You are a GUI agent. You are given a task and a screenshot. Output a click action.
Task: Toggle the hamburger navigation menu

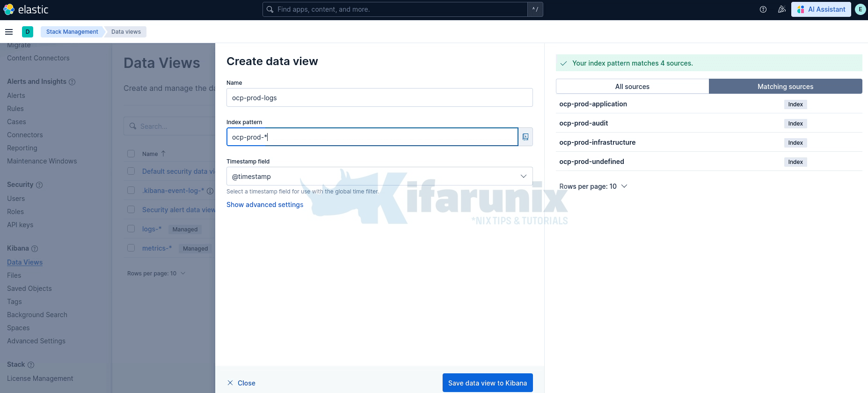8,32
